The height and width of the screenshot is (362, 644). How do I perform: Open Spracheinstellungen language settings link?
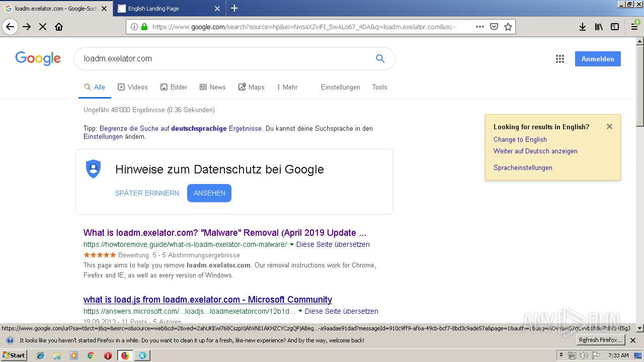523,167
